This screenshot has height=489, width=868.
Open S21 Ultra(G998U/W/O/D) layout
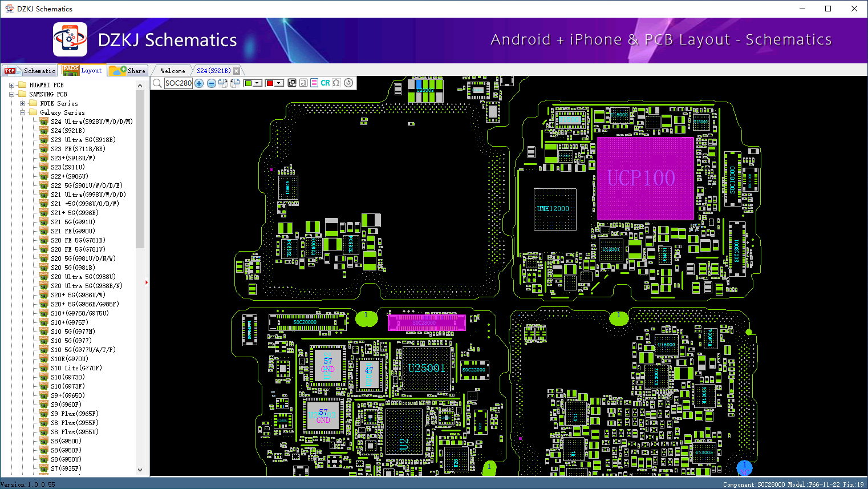point(88,195)
